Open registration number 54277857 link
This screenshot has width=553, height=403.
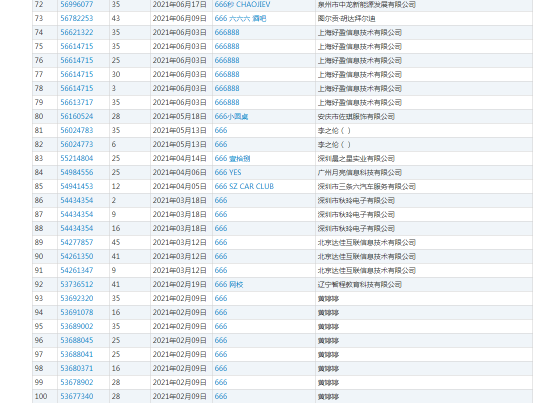click(x=77, y=243)
